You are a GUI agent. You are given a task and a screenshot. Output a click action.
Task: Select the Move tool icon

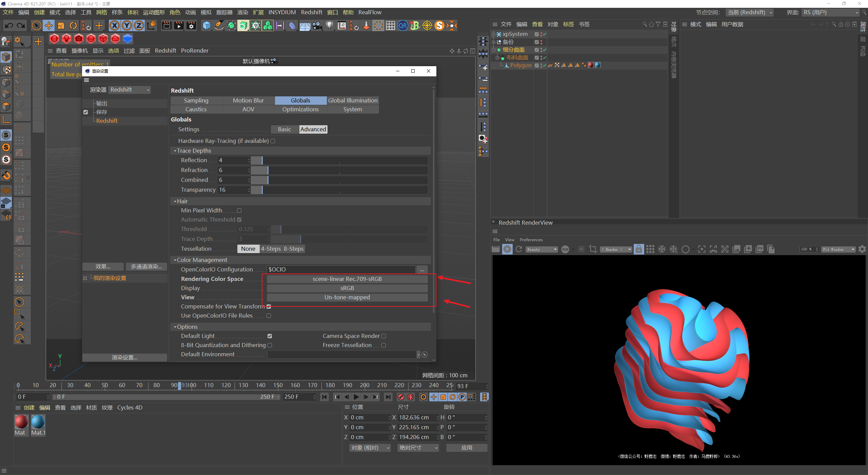48,25
